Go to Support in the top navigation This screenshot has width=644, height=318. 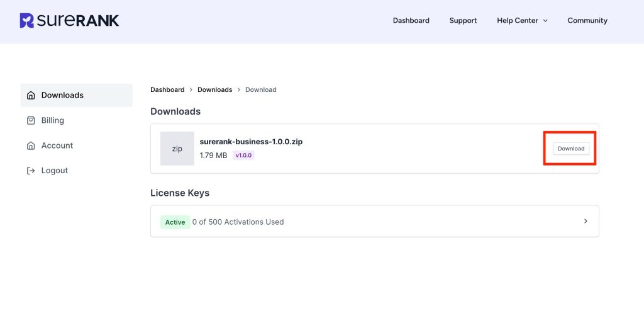[463, 21]
